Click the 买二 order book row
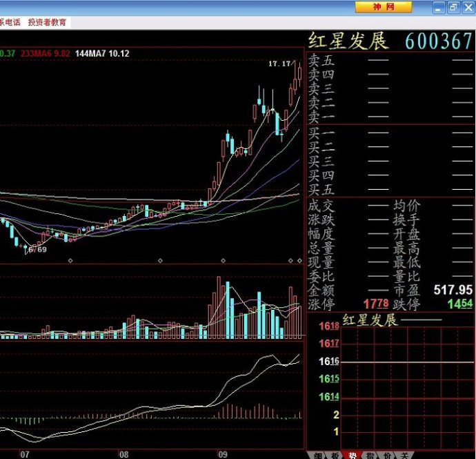 (390, 147)
